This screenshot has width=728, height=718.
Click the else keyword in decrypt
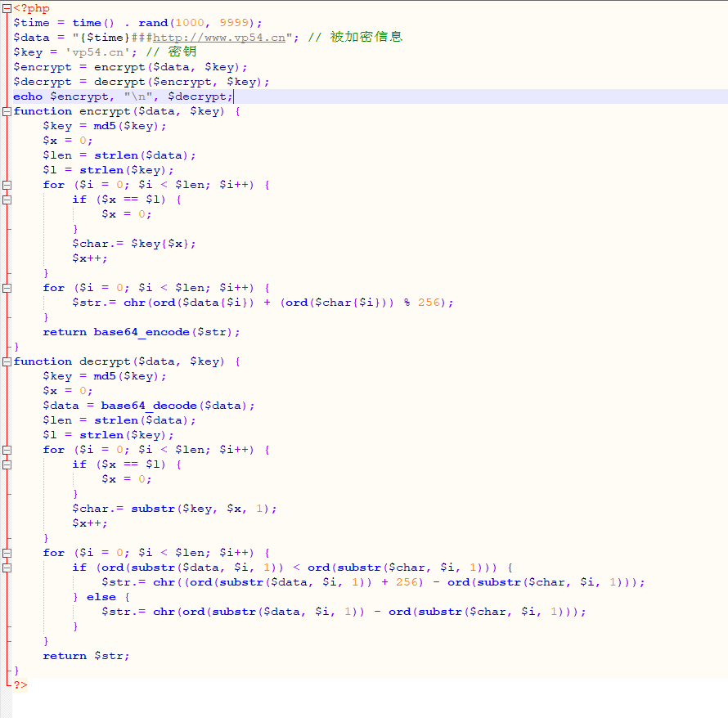(x=101, y=597)
